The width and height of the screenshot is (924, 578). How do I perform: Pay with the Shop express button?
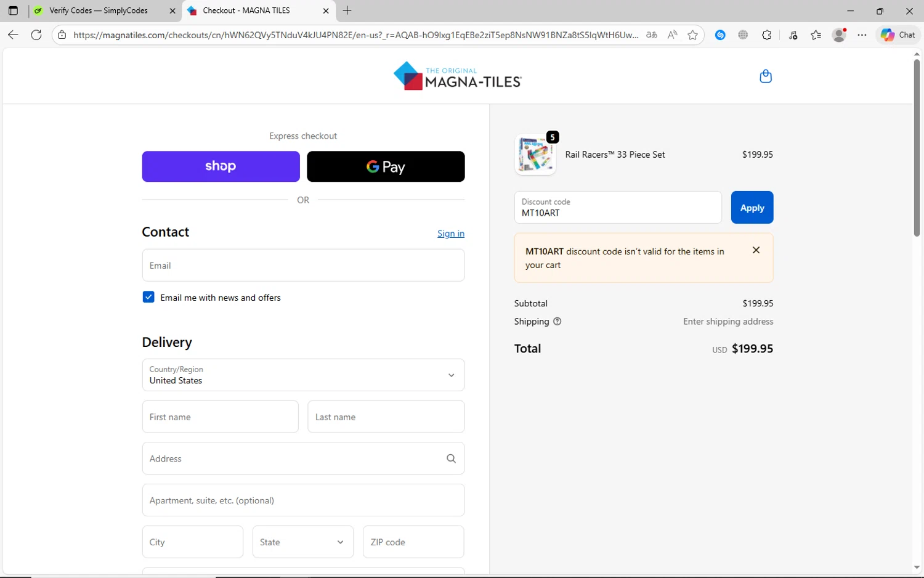[221, 166]
